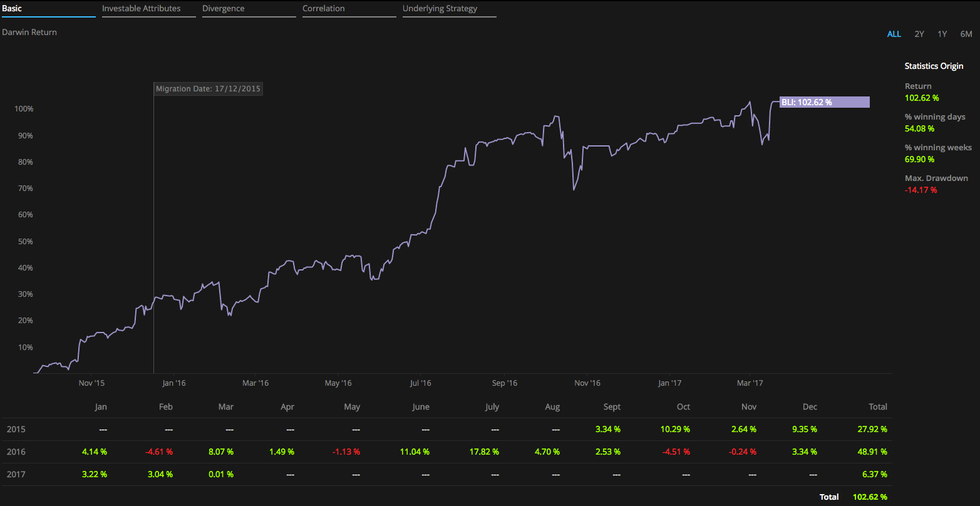Click the % winning weeks value 69.90 %
Image resolution: width=980 pixels, height=506 pixels.
(x=919, y=159)
